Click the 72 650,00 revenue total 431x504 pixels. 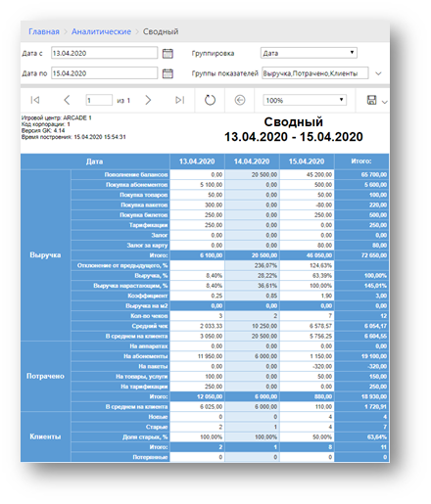click(374, 255)
